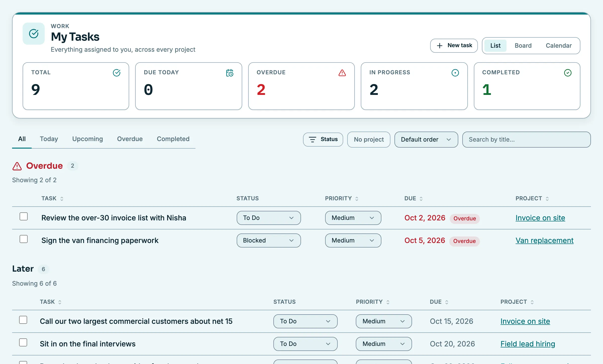
Task: Click the red warning icon beside Overdue heading
Action: tap(17, 166)
